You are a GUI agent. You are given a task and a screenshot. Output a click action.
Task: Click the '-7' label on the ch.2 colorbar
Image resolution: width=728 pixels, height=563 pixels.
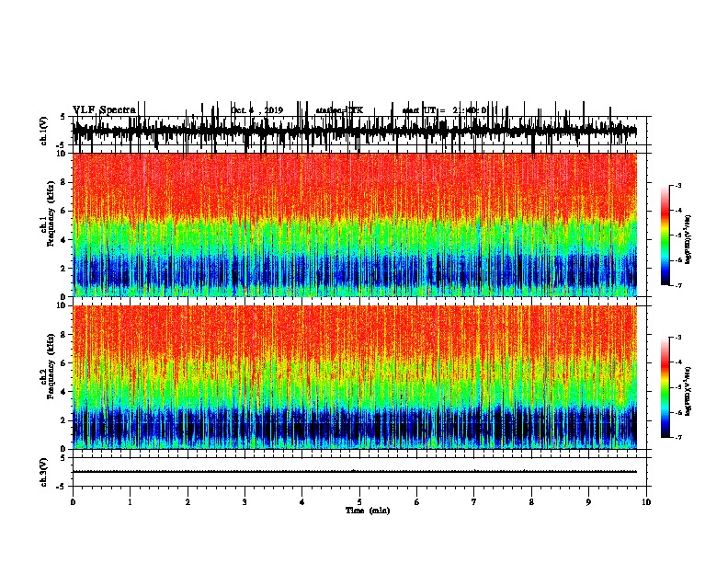coord(678,438)
